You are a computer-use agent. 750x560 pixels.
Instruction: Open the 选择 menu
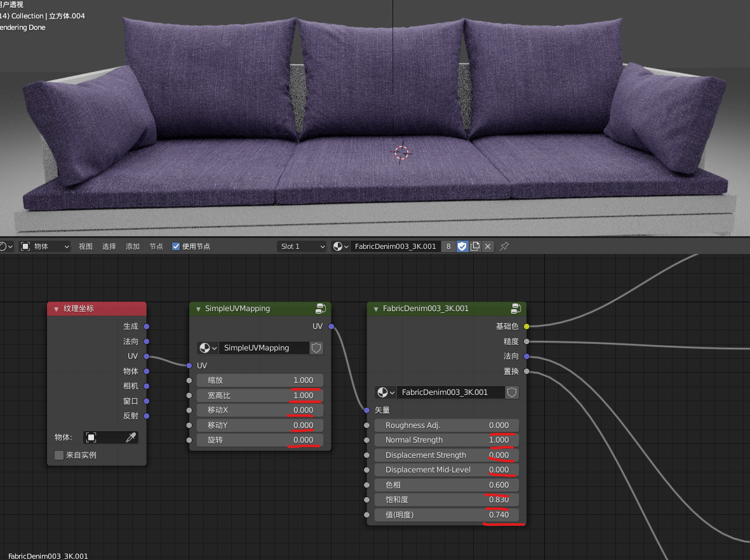click(x=109, y=246)
